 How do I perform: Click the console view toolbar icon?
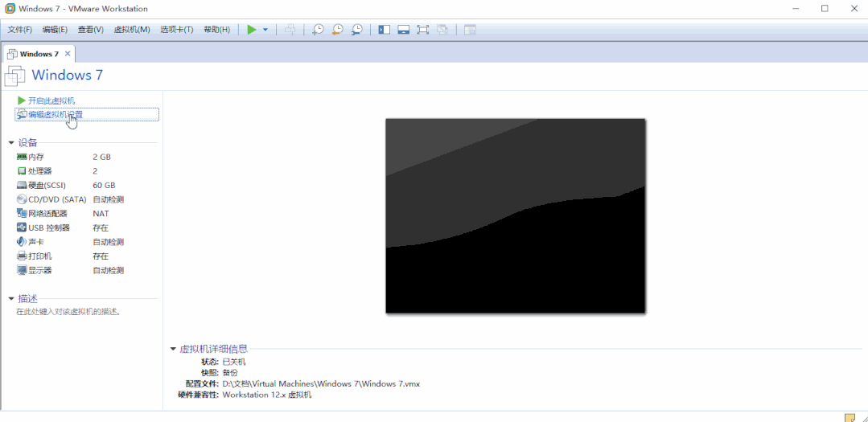[x=470, y=30]
